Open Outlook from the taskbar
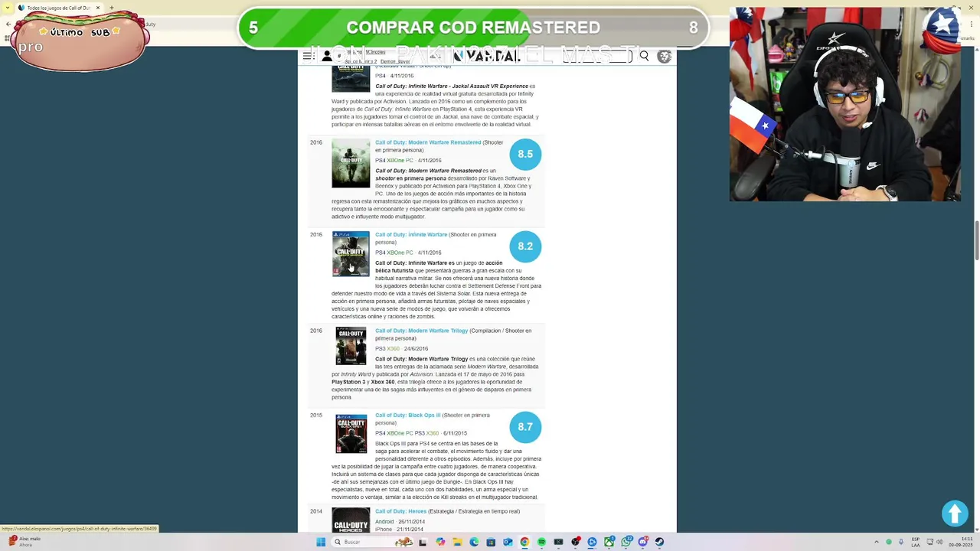This screenshot has height=551, width=980. click(508, 542)
